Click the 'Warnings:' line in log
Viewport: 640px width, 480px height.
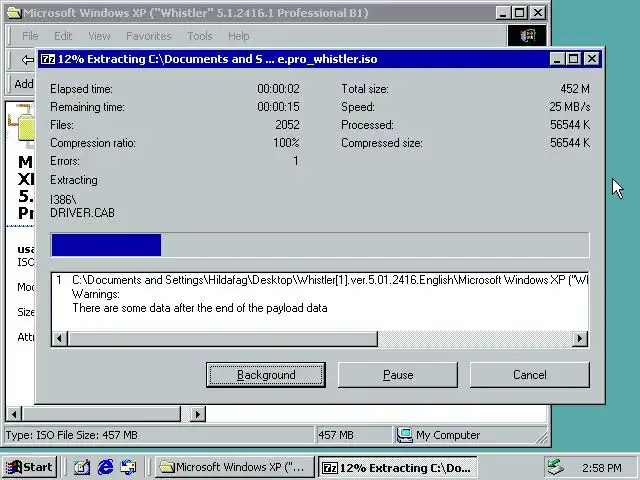(96, 294)
